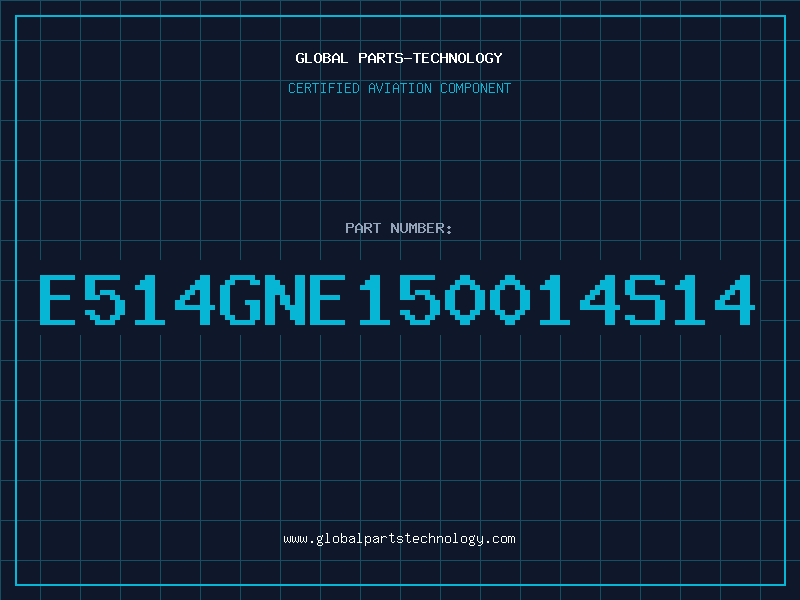Click the part number E514GNE150014S14
This screenshot has width=800, height=600.
[x=397, y=299]
